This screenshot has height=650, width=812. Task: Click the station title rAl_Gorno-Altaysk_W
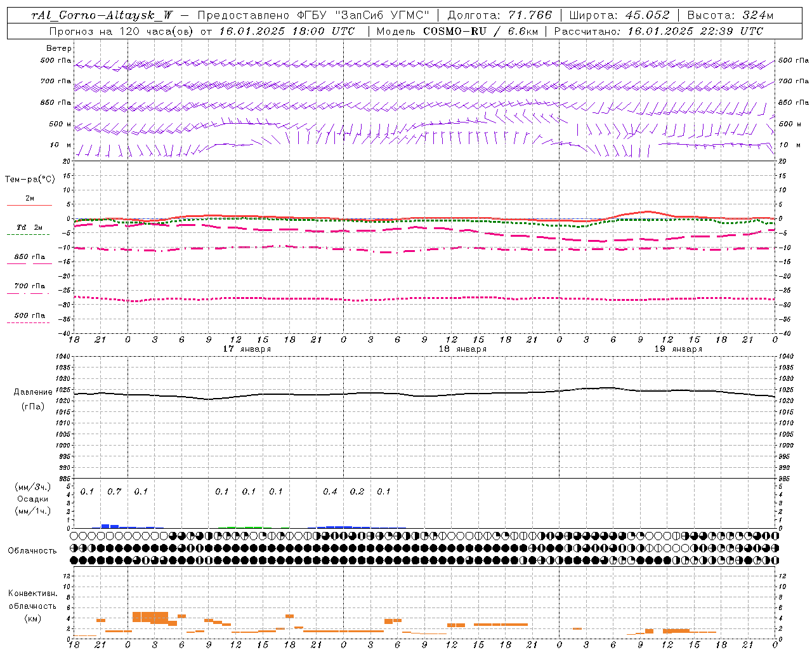click(x=102, y=15)
